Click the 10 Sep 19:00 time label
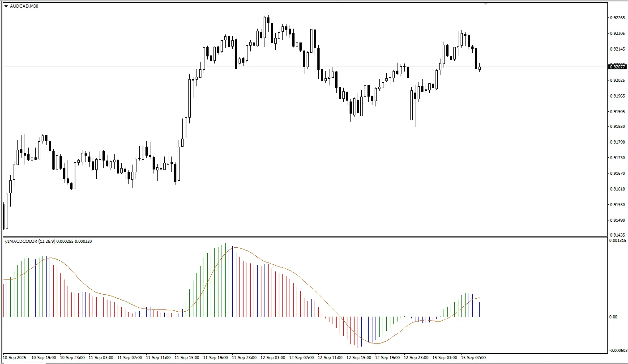The height and width of the screenshot is (364, 628). [44, 358]
